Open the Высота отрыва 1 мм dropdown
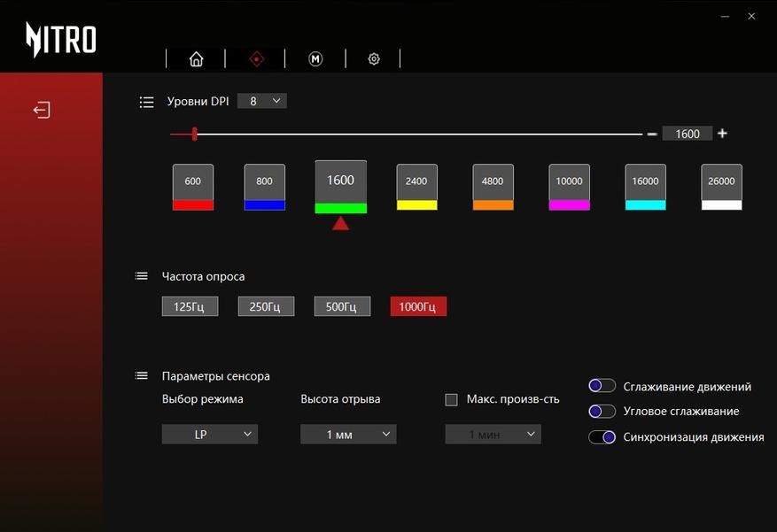 (348, 435)
